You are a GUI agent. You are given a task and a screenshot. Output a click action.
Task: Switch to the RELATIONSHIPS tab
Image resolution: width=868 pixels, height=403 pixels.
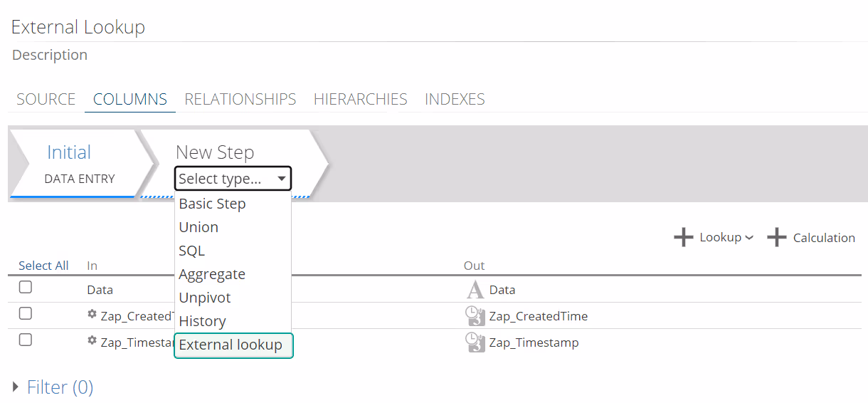[x=240, y=99]
